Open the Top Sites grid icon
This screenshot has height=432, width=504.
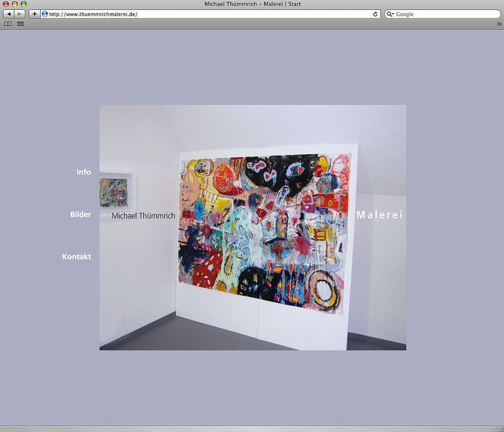[20, 24]
